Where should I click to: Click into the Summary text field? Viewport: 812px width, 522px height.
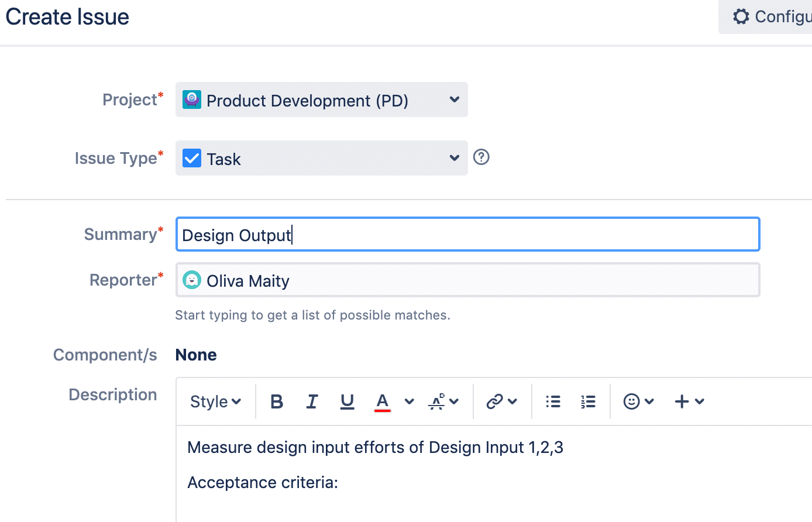pyautogui.click(x=467, y=235)
